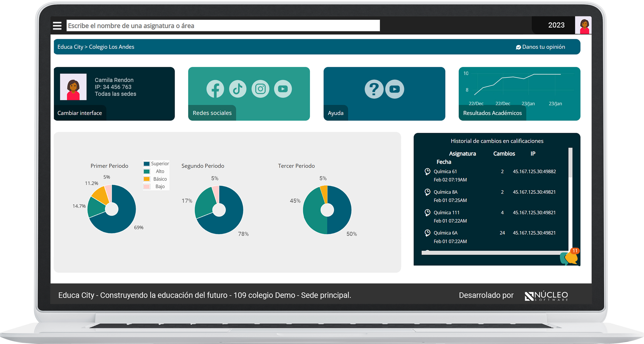This screenshot has width=644, height=344.
Task: Select the 2023 year selector
Action: click(556, 25)
